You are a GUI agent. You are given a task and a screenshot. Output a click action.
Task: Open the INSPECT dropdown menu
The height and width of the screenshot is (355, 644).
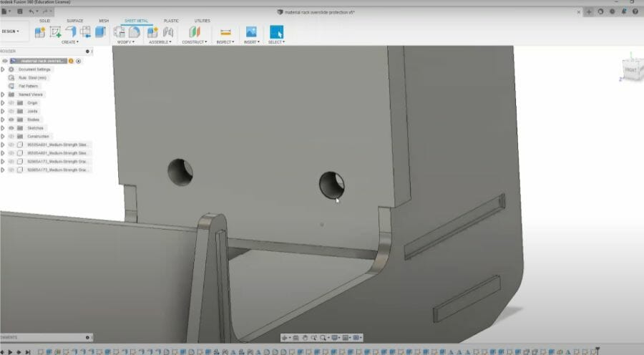click(x=225, y=42)
